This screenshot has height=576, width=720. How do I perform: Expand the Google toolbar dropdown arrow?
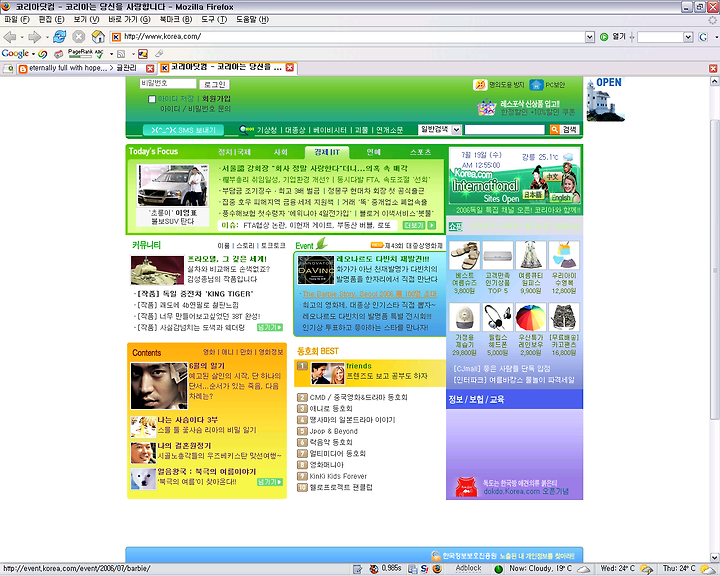(x=33, y=54)
